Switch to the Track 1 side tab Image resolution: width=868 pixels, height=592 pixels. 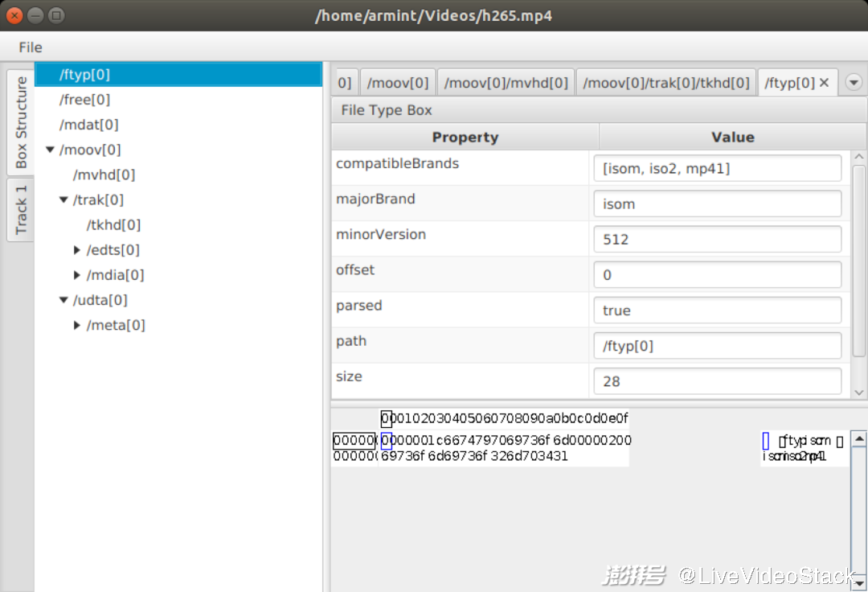pyautogui.click(x=21, y=210)
